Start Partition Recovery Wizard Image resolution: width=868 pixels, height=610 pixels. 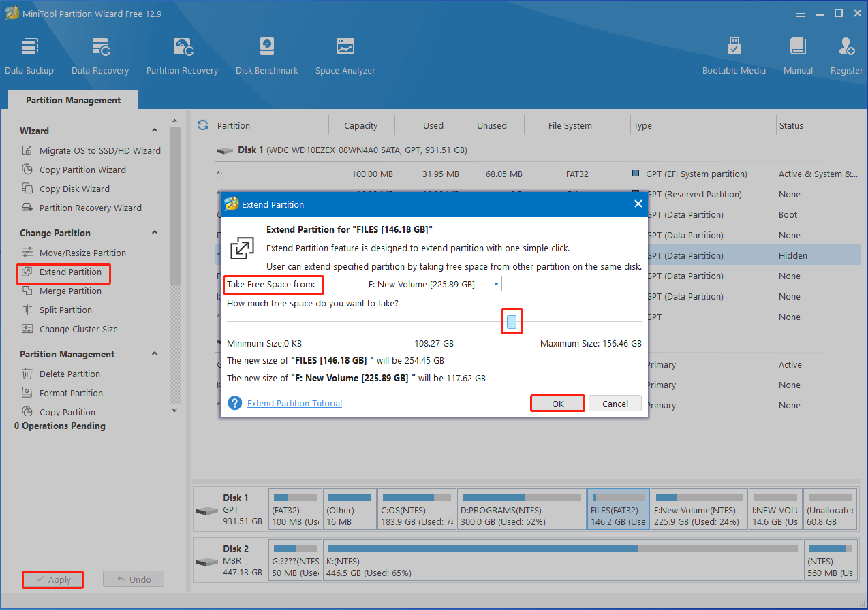click(x=82, y=208)
